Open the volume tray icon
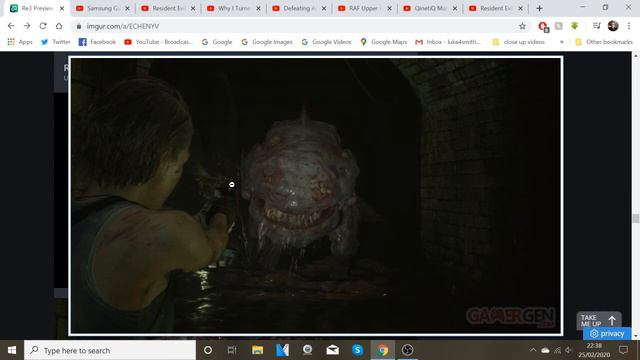640x360 pixels. [569, 350]
